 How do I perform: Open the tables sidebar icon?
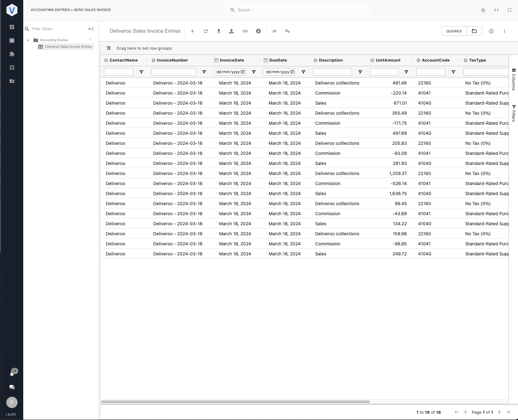(12, 41)
